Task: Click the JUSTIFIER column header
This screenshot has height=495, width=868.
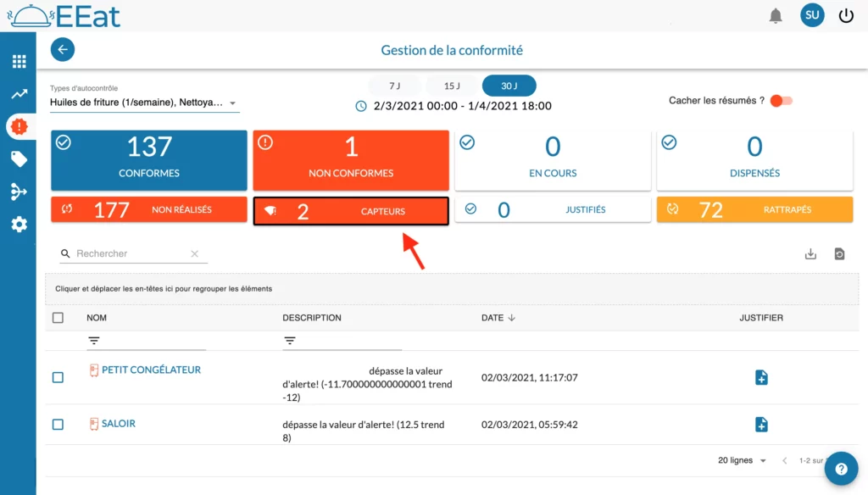Action: [761, 318]
